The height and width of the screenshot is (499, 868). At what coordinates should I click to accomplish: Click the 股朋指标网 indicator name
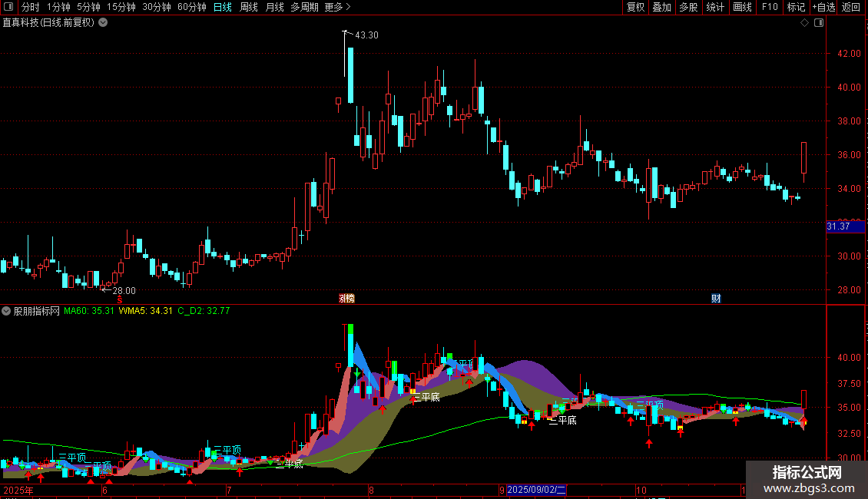pos(37,311)
